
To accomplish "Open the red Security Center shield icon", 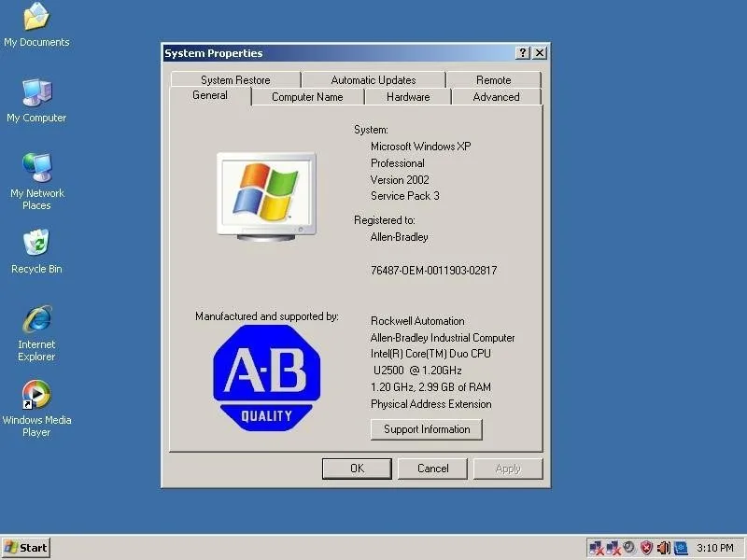I will [x=646, y=548].
